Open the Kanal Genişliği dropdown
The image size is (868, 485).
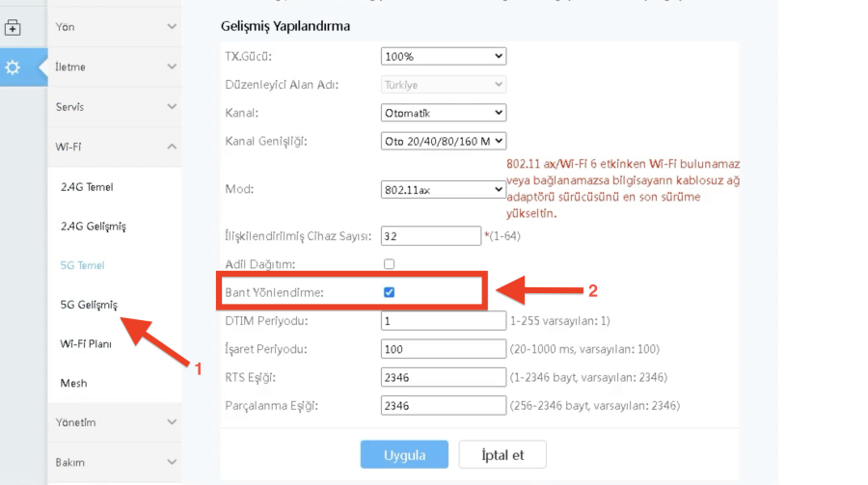tap(443, 141)
